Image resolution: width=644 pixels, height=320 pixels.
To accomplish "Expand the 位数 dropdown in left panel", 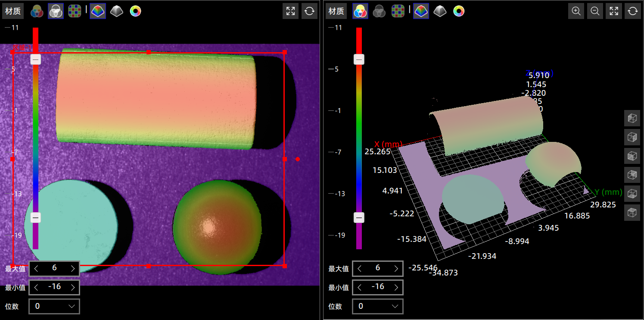I will pos(54,306).
